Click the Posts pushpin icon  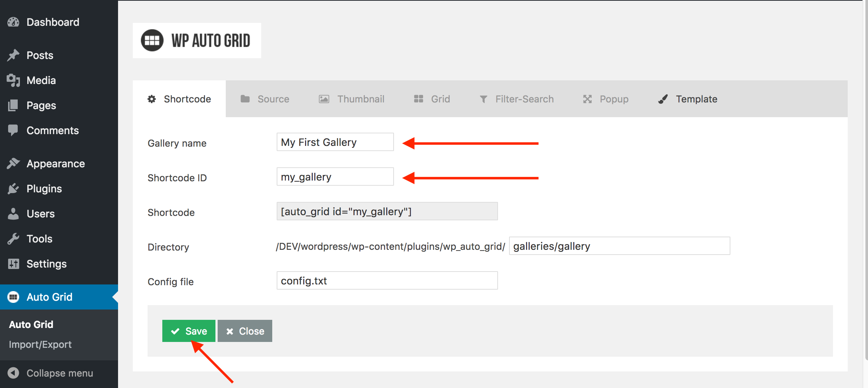click(x=13, y=55)
